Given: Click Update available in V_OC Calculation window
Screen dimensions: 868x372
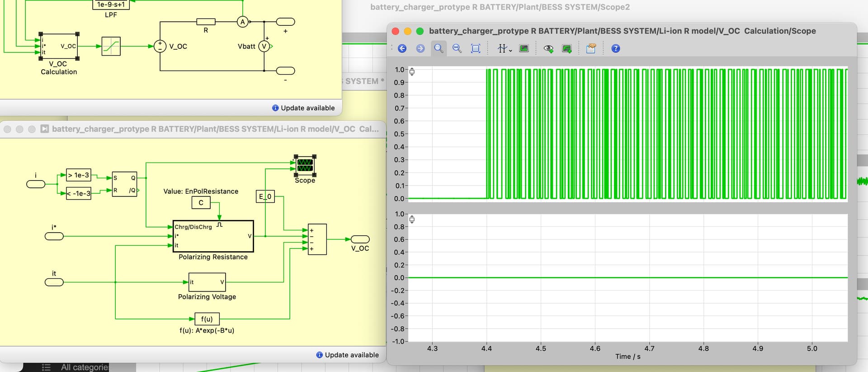Looking at the screenshot, I should pyautogui.click(x=351, y=355).
